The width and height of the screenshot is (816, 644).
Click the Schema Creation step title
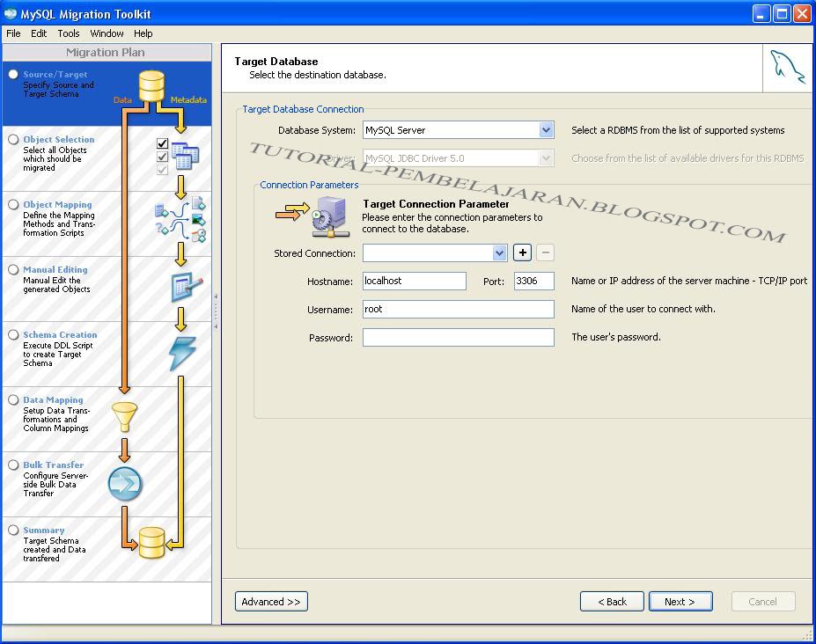pyautogui.click(x=60, y=334)
